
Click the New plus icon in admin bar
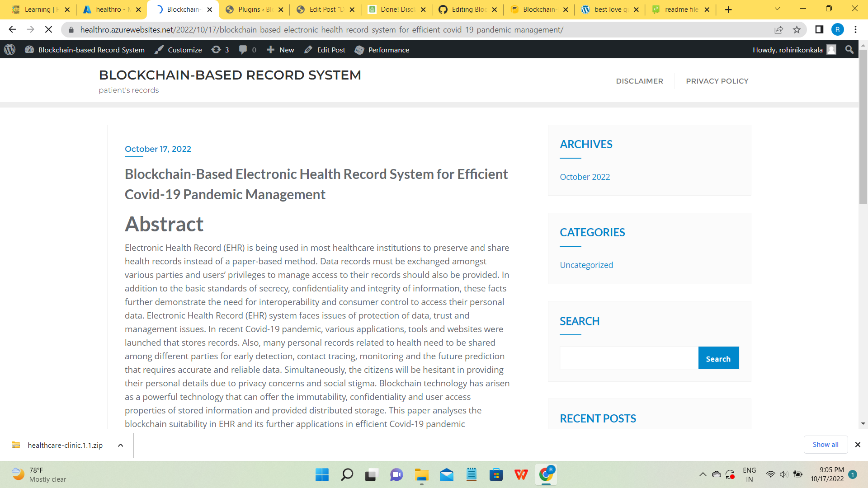tap(270, 50)
